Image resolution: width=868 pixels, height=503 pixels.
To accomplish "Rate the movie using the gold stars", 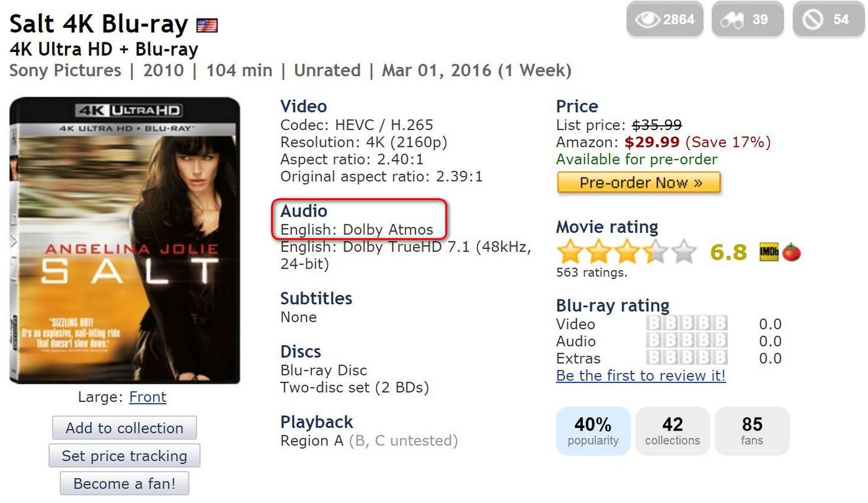I will point(626,252).
